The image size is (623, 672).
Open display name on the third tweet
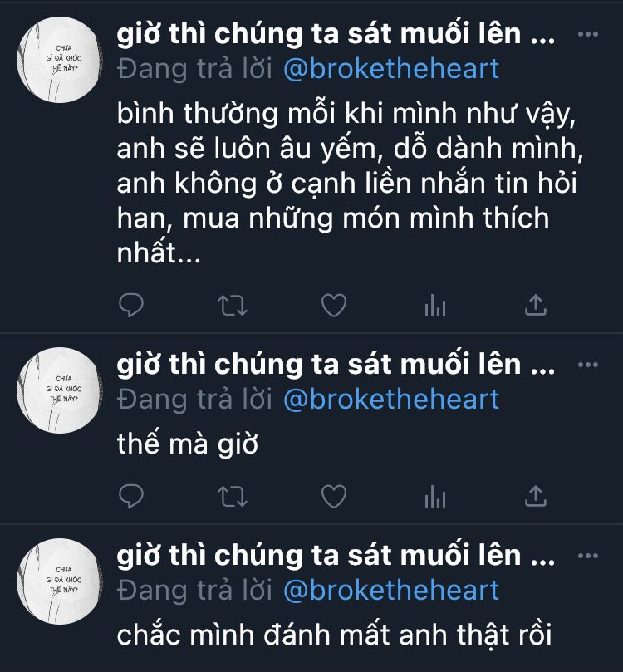[336, 556]
